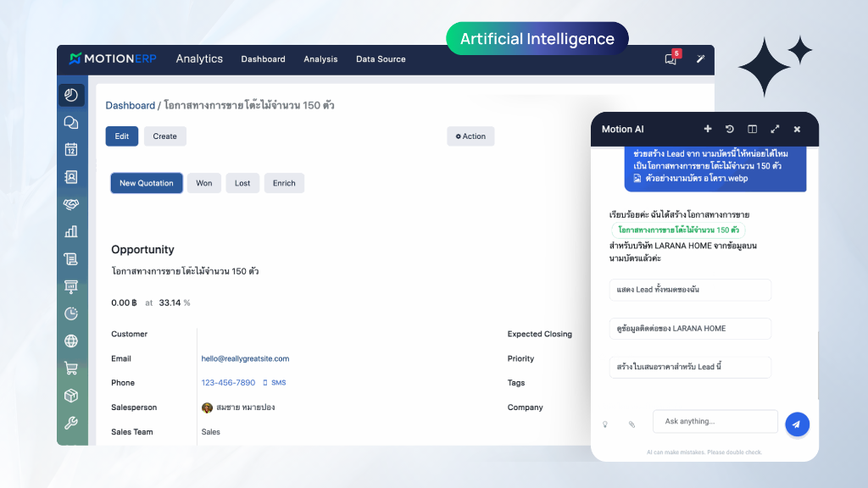868x488 pixels.
Task: Choose suggestion 'แสดง Lead ทั้งหมดของฉัน'
Action: point(690,290)
